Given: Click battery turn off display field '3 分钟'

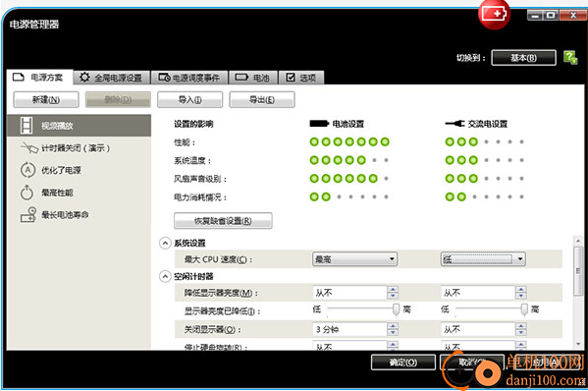Looking at the screenshot, I should coord(349,329).
